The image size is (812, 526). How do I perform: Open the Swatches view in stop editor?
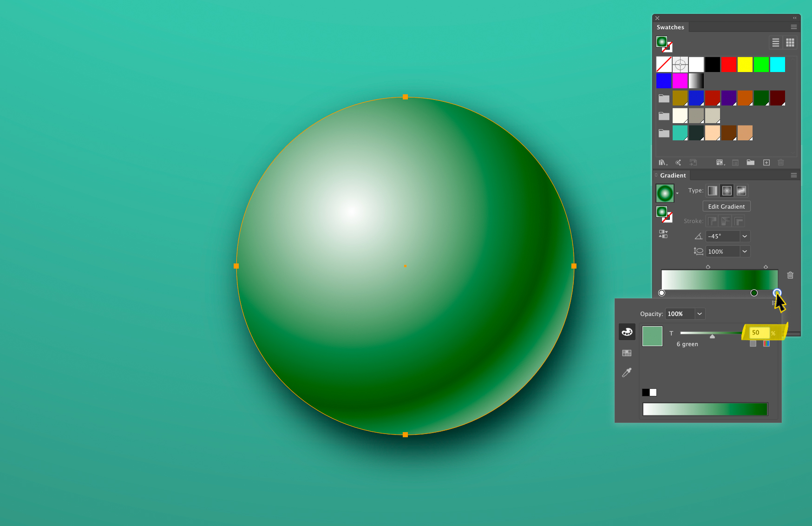pos(627,353)
